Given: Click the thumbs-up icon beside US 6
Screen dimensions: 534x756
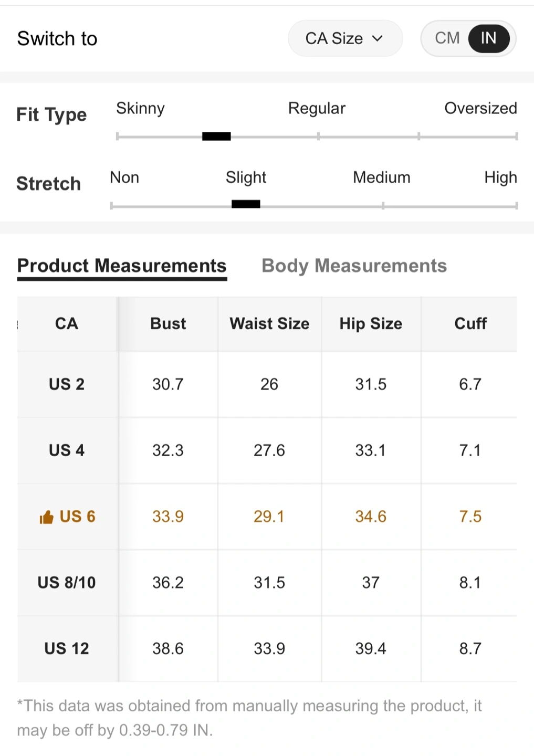Looking at the screenshot, I should point(46,518).
